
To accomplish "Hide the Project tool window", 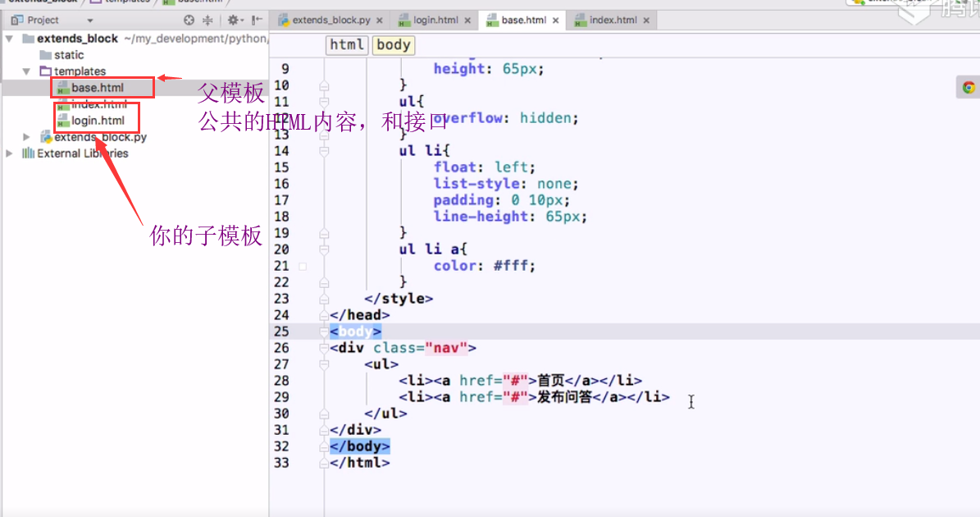I will point(257,20).
